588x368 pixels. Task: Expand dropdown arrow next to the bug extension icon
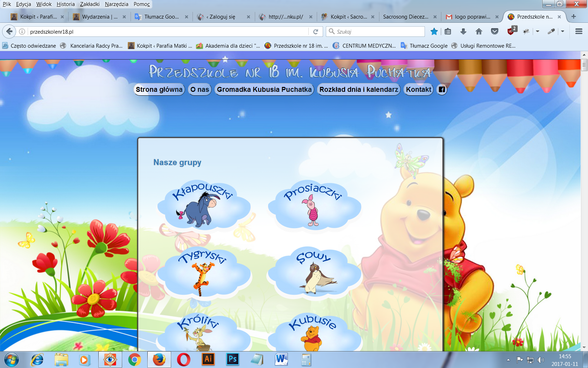537,32
